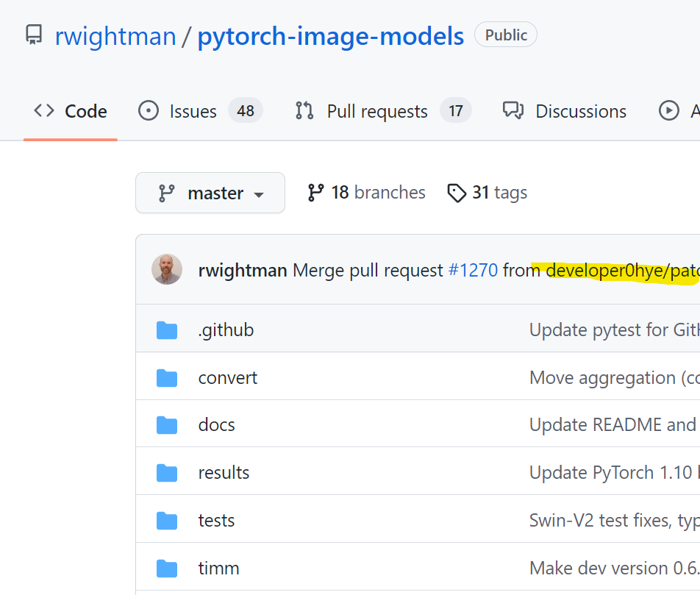Open the Merge pull request commit message
700x595 pixels.
(368, 271)
